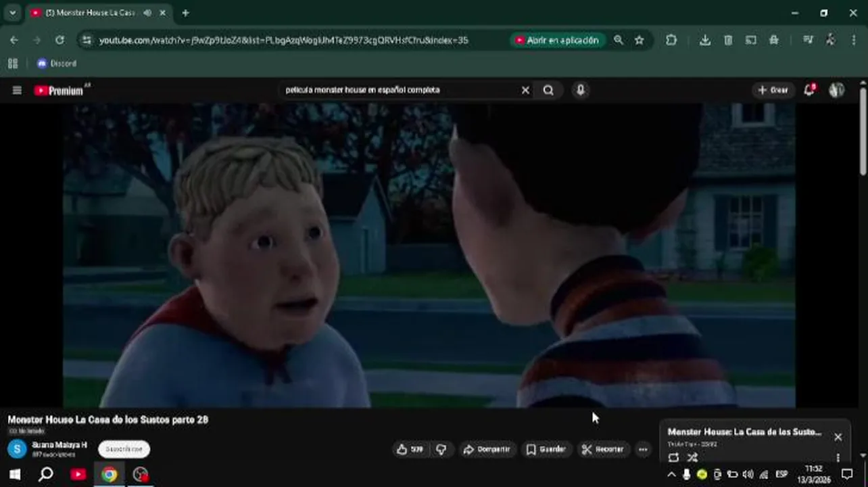Open the Discord bookmark
Image resolution: width=868 pixels, height=487 pixels.
(57, 64)
